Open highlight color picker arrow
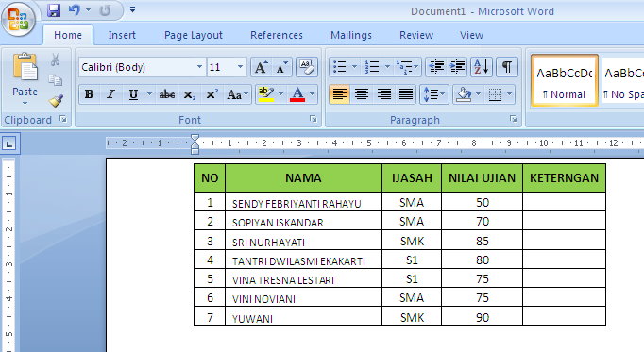The image size is (644, 352). tap(281, 94)
